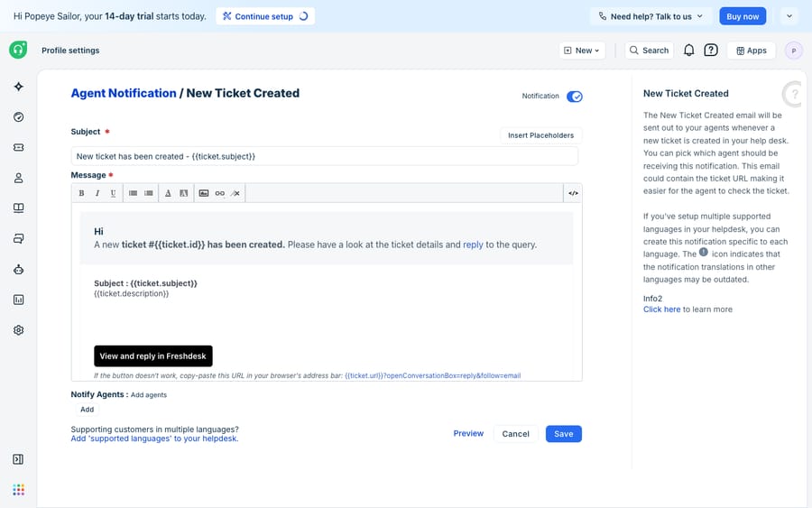Click Continue setup button
This screenshot has height=508, width=812.
tap(265, 16)
